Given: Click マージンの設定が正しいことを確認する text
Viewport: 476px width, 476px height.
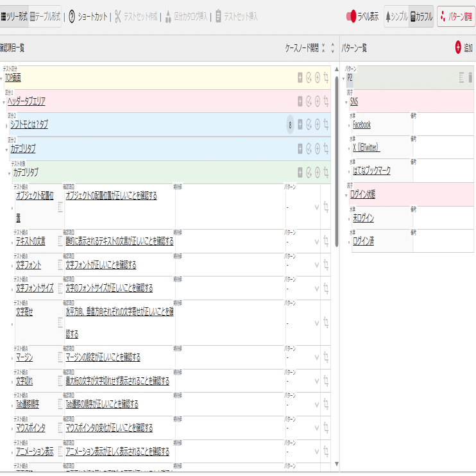Looking at the screenshot, I should click(x=103, y=357).
